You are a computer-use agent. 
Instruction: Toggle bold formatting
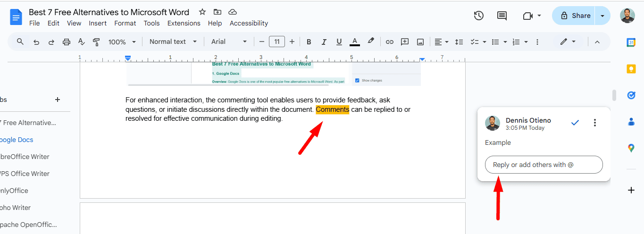click(309, 42)
